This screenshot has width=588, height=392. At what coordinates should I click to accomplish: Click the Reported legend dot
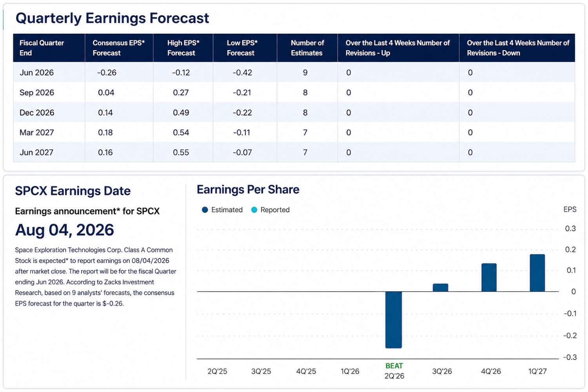click(254, 210)
